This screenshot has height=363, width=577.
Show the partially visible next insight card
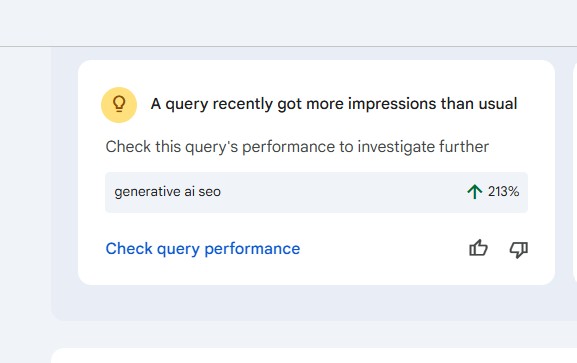(x=575, y=172)
